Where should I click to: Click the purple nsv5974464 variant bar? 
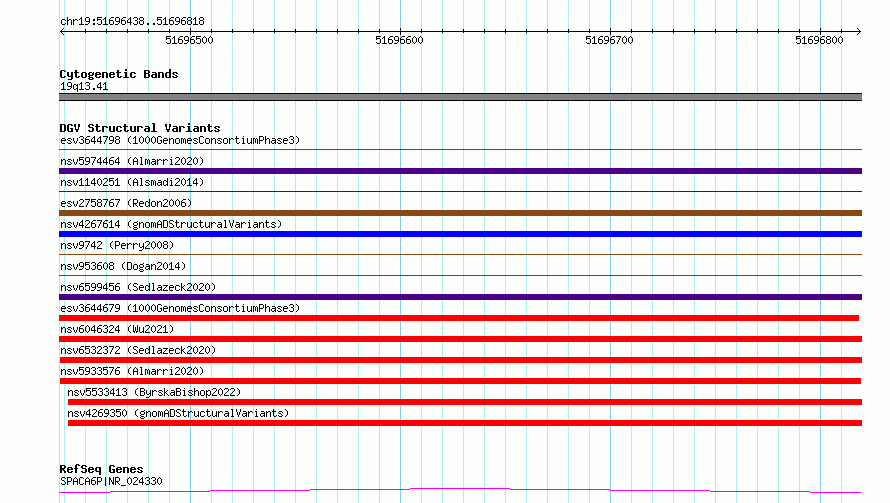click(x=460, y=171)
